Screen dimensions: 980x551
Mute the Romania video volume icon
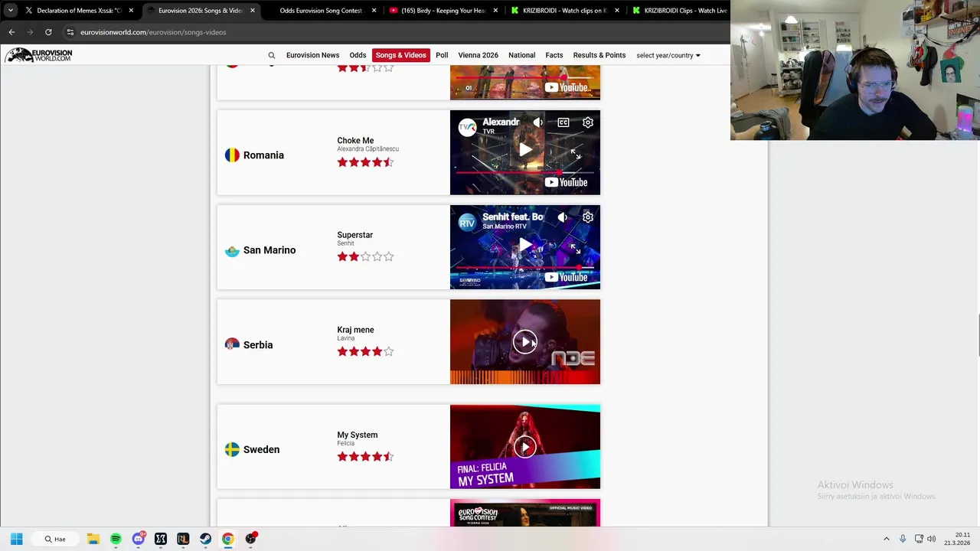538,122
